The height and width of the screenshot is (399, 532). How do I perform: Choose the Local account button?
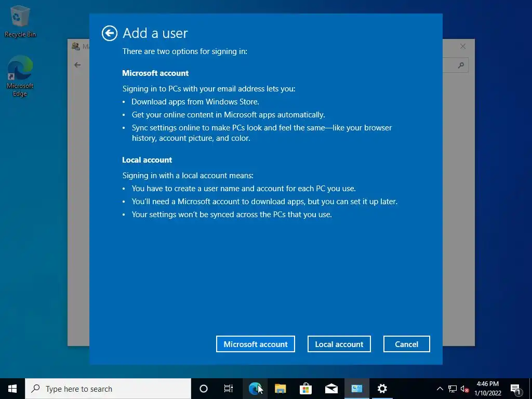tap(339, 344)
